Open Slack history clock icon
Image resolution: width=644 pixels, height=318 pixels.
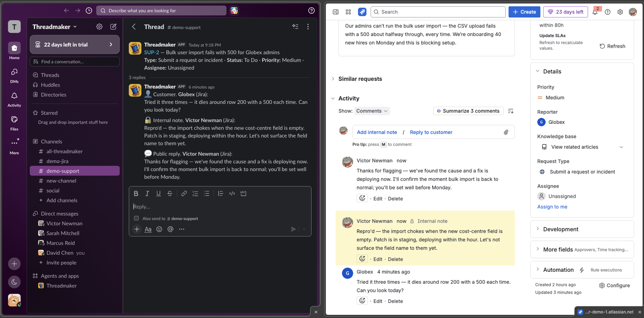pos(89,11)
